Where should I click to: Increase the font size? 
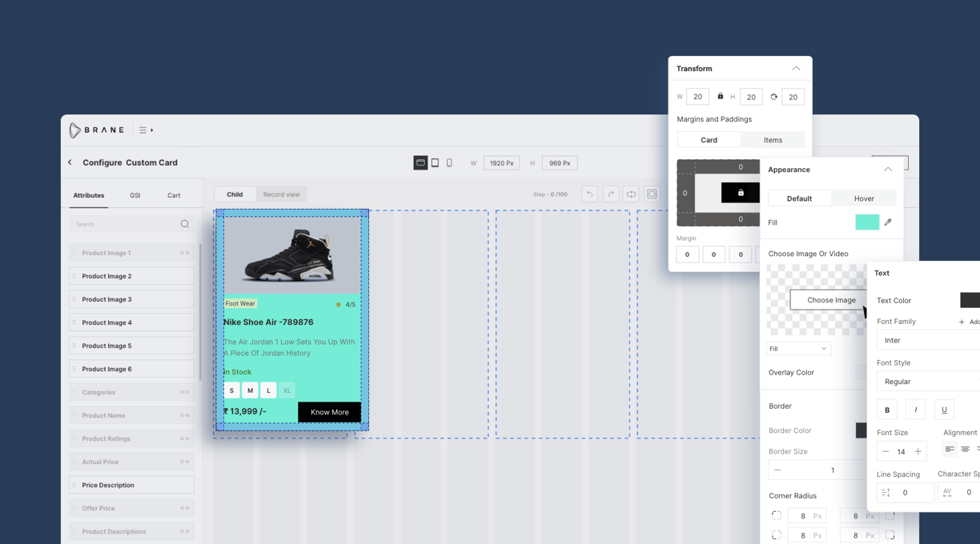point(918,452)
